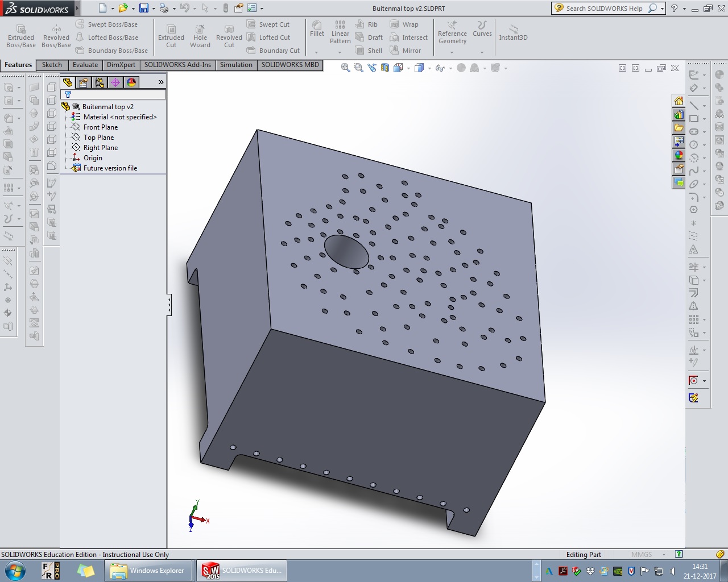
Task: Open the ConfigurationManager tab icon
Action: click(x=100, y=82)
